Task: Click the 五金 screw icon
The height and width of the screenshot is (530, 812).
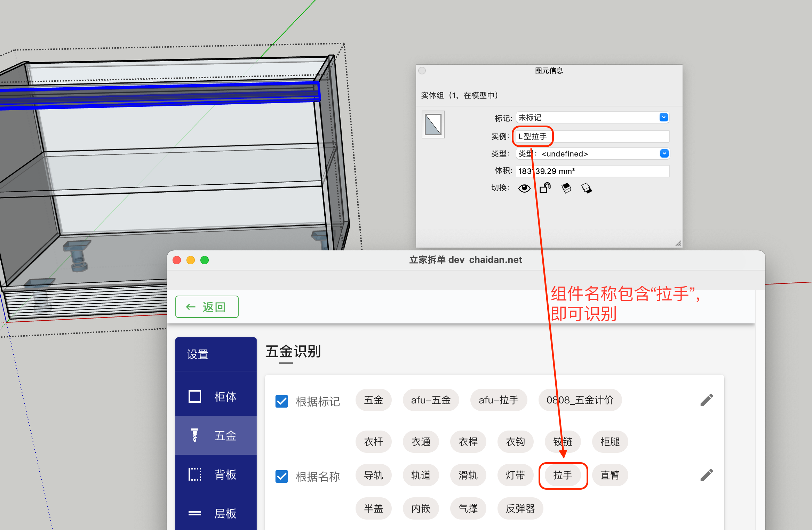Action: click(x=195, y=435)
